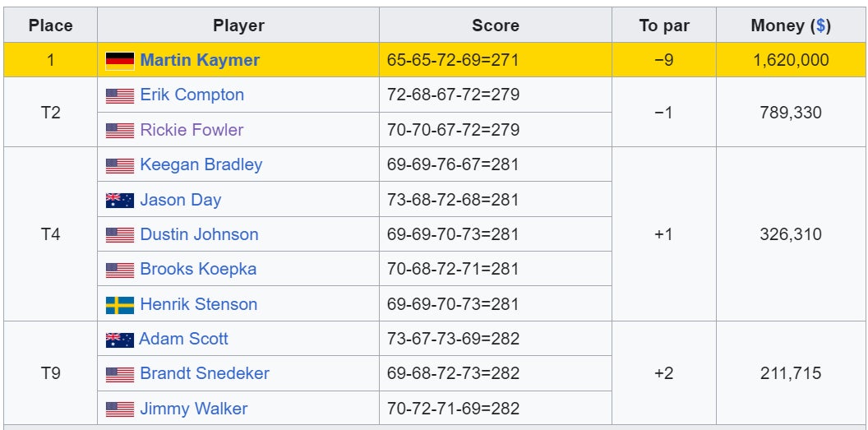This screenshot has height=430, width=868.
Task: Click the Australian flag beside Jason Day
Action: pyautogui.click(x=120, y=200)
